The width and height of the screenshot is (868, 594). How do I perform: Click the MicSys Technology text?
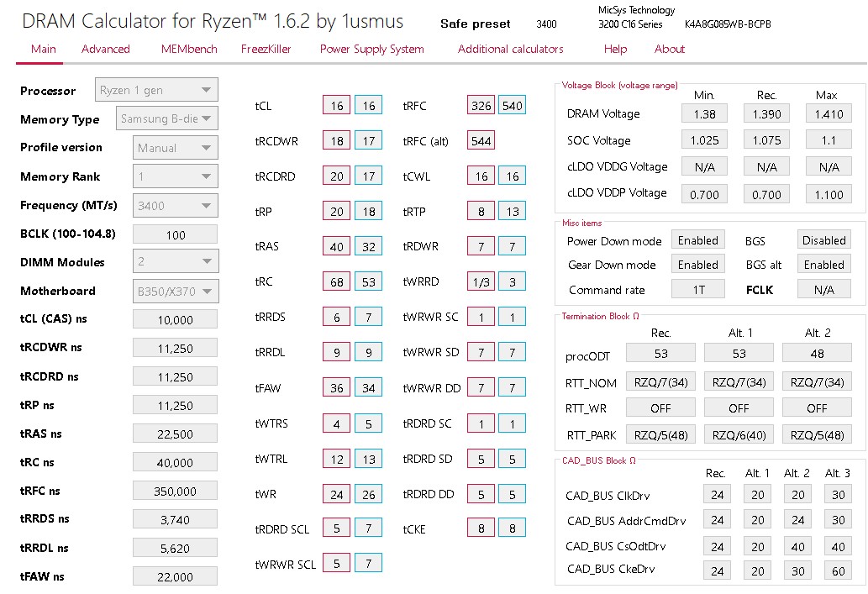pos(637,10)
